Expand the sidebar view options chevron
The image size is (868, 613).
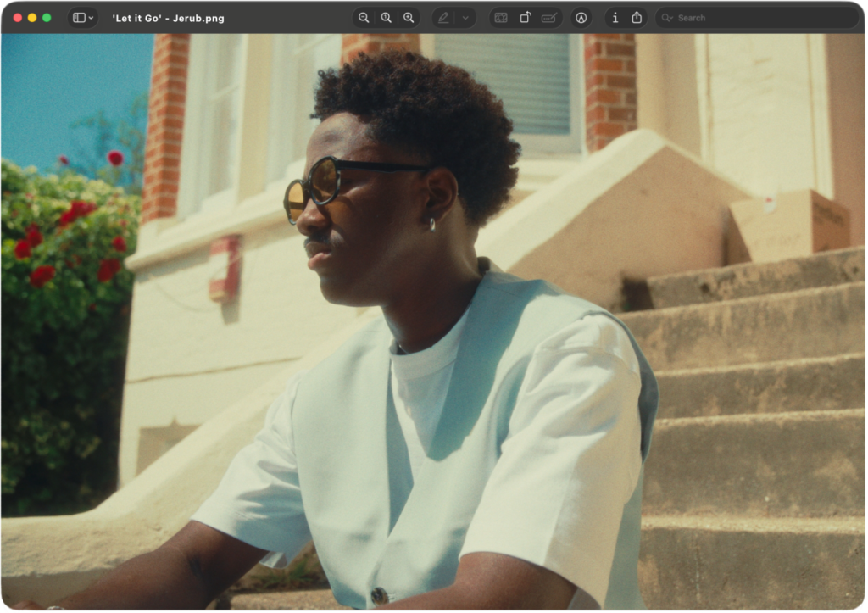pyautogui.click(x=91, y=18)
